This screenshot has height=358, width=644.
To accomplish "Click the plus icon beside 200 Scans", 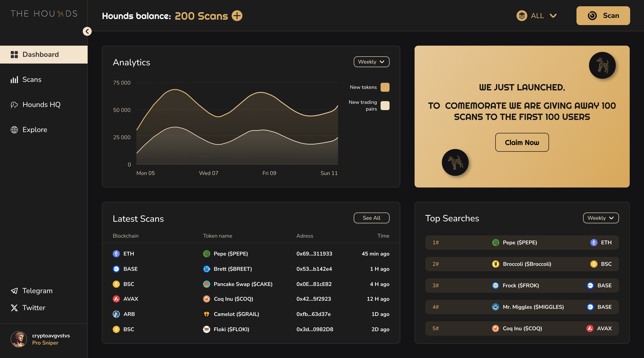I will pos(237,16).
